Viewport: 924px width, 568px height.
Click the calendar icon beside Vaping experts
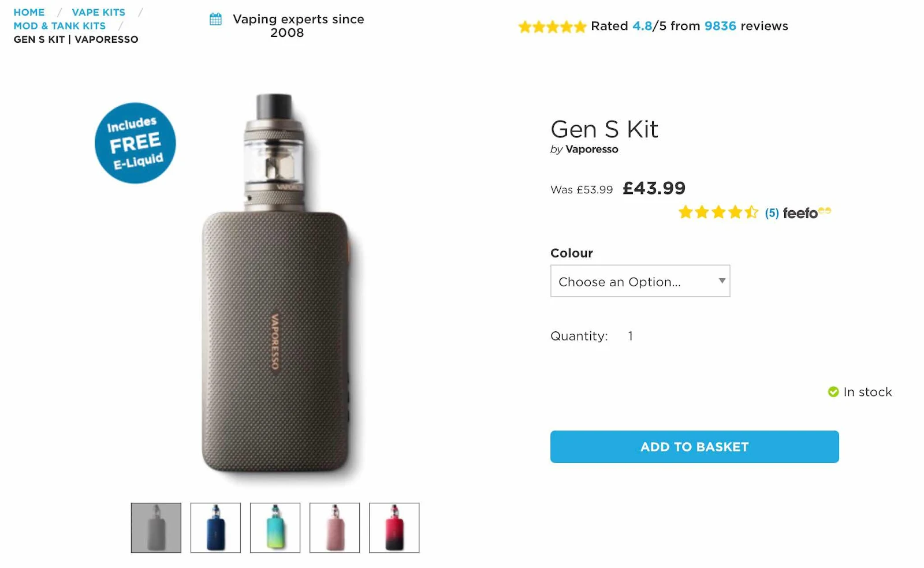(x=215, y=19)
